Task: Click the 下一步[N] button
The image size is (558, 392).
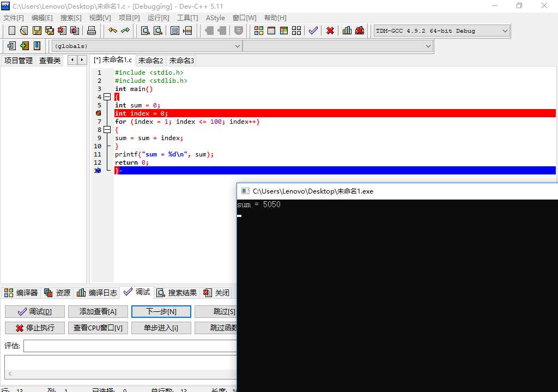Action: coord(161,311)
